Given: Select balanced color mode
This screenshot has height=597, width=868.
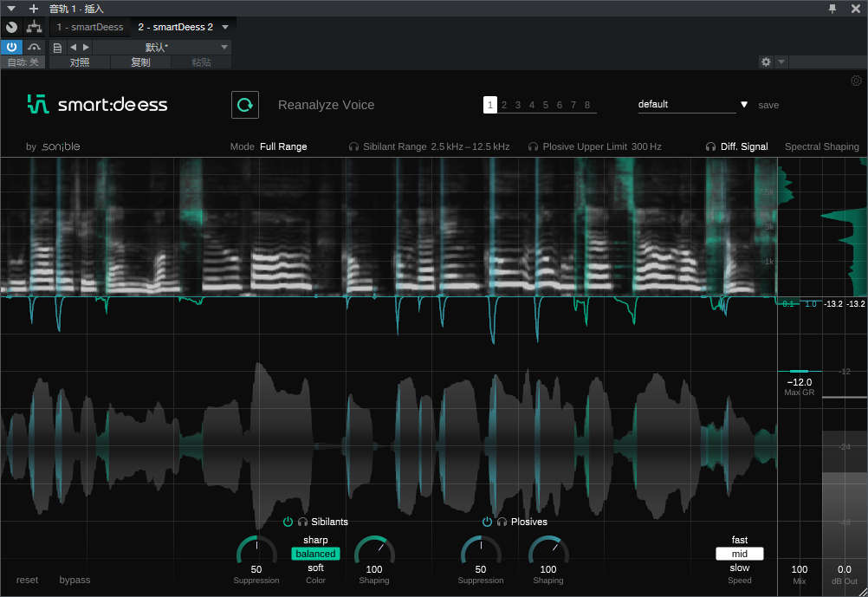Looking at the screenshot, I should 315,554.
